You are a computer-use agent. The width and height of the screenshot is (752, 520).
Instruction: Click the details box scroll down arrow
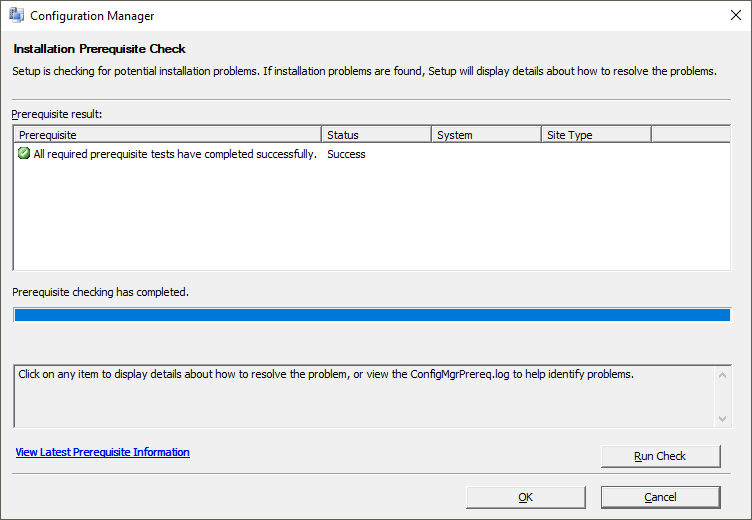(722, 419)
